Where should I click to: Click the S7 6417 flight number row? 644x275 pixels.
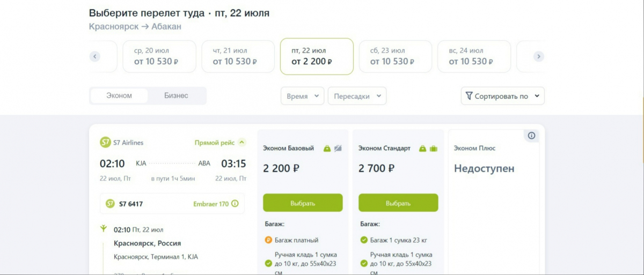coord(172,204)
